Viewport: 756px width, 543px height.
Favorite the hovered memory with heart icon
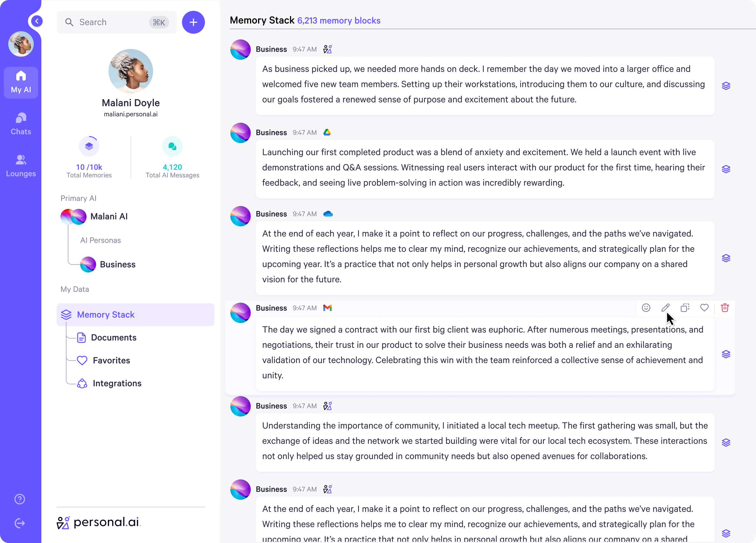click(704, 308)
